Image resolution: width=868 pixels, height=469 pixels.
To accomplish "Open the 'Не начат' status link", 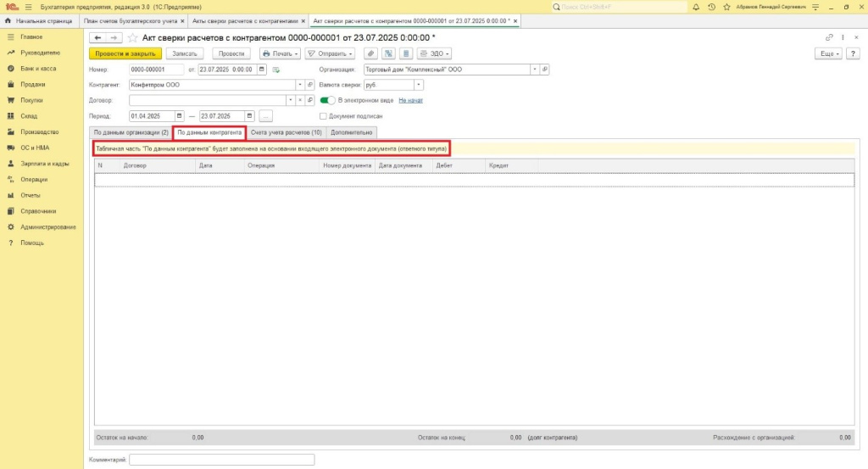I will pos(410,100).
